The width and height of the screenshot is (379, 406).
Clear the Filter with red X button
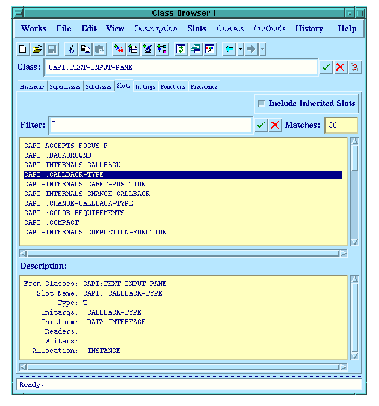(275, 125)
